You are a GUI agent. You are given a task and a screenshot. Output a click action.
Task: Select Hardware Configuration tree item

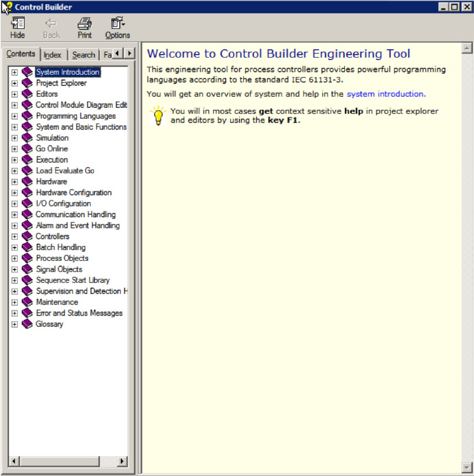click(74, 192)
